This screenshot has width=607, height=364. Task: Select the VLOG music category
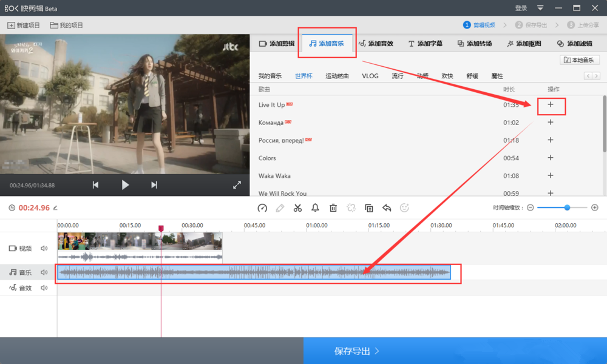(370, 76)
